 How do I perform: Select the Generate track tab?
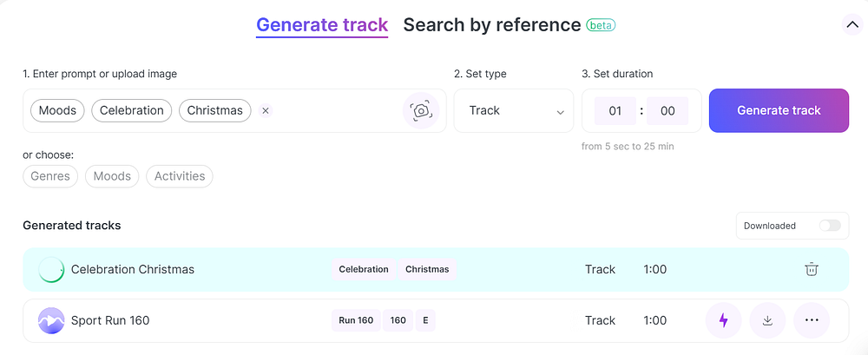[322, 25]
